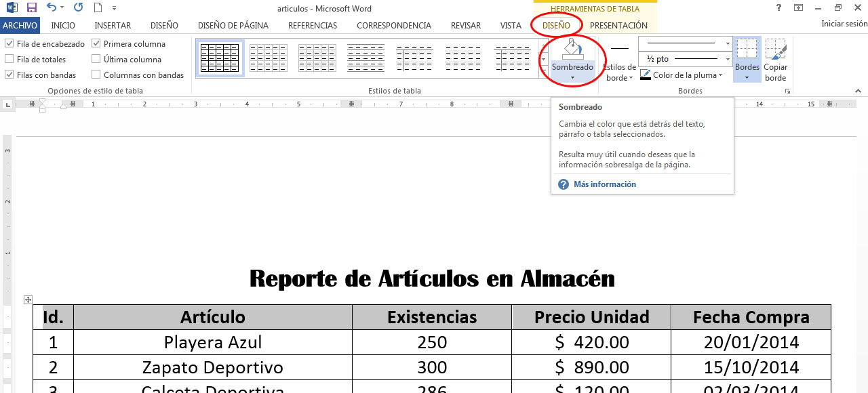The image size is (868, 393).
Task: Open the CORRESPONDENCIA ribbon tab
Action: (393, 25)
